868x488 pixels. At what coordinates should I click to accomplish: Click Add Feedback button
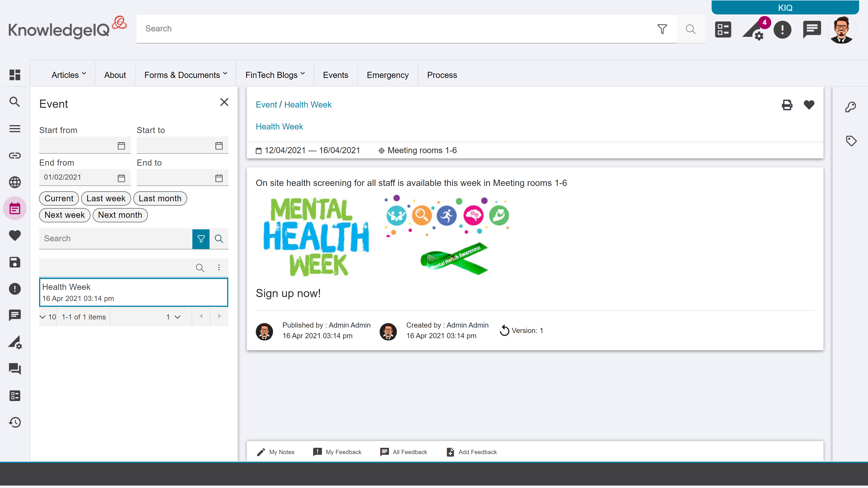471,452
